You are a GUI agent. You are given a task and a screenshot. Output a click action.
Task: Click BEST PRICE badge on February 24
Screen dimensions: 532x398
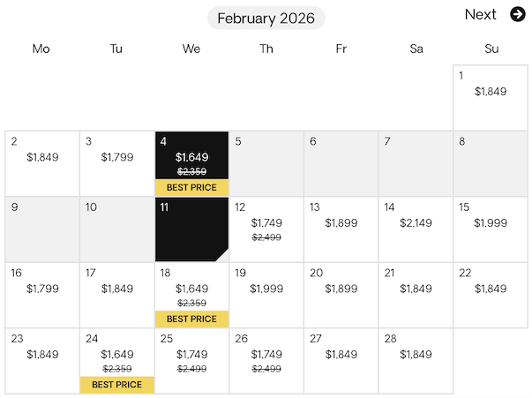click(x=116, y=385)
